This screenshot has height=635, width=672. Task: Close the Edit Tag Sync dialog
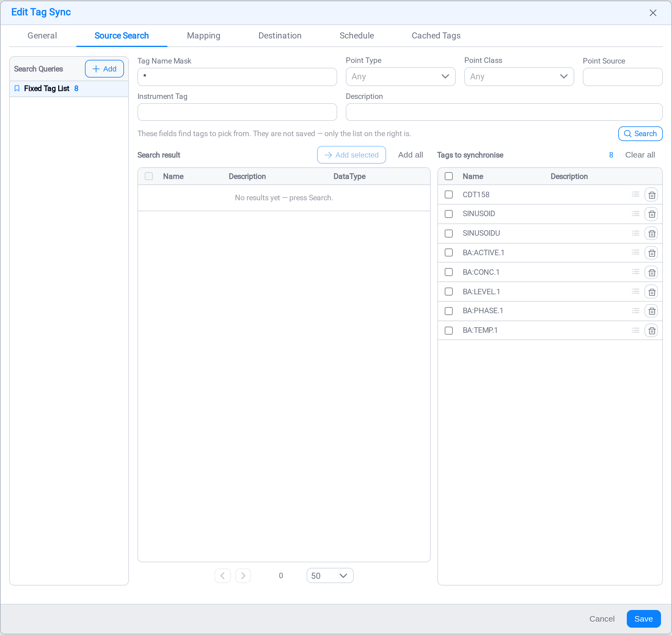[x=653, y=13]
